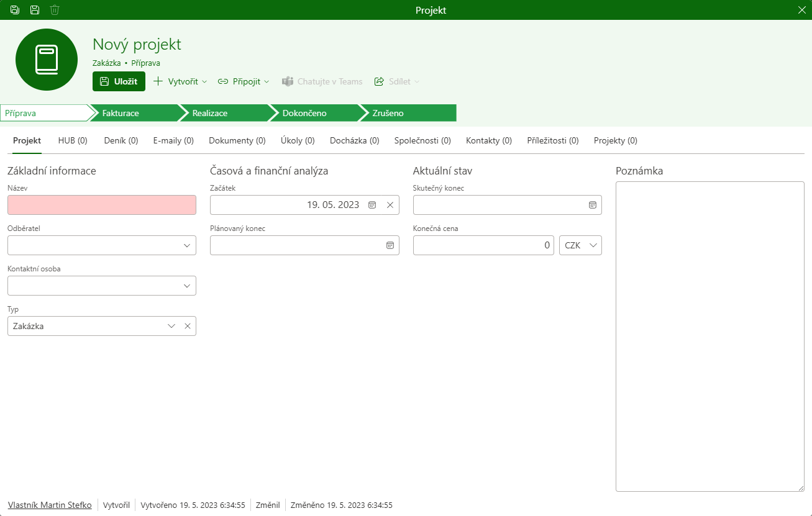This screenshot has height=516, width=812.
Task: Open calendar picker for Skutečný konec
Action: click(593, 205)
